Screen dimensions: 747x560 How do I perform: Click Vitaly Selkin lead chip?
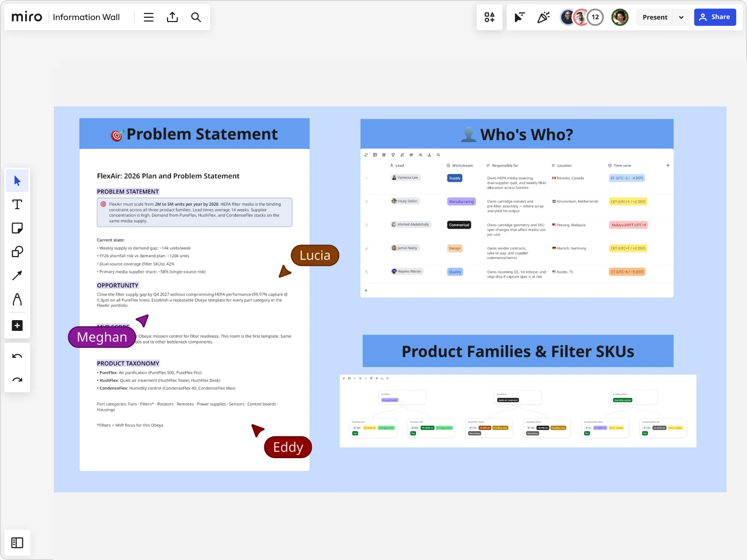click(405, 201)
